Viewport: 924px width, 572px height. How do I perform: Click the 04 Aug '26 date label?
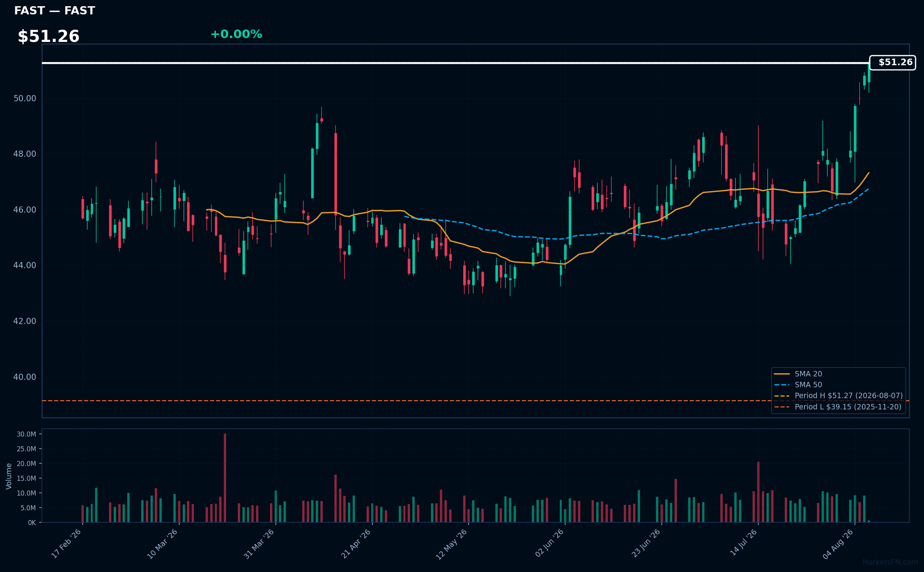click(x=838, y=544)
